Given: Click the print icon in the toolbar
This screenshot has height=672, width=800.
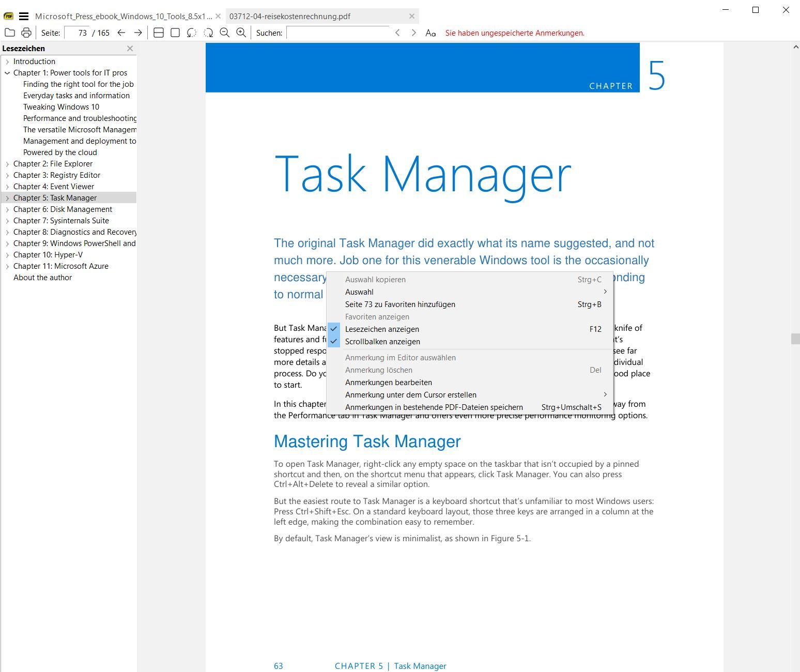Looking at the screenshot, I should pos(26,33).
